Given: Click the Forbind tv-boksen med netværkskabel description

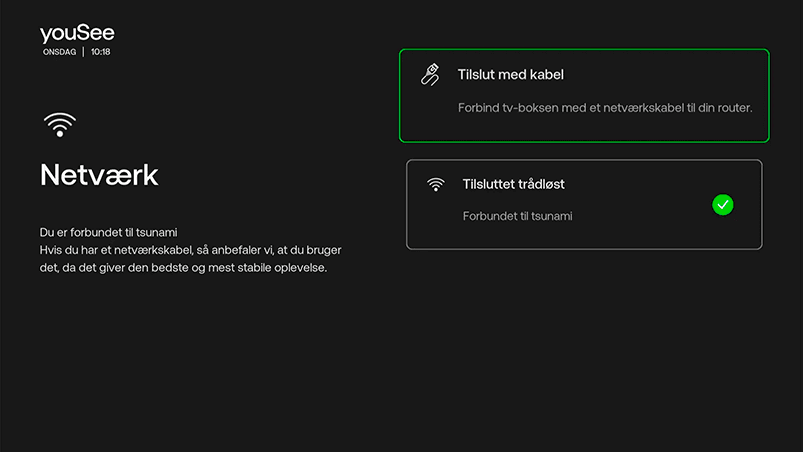Looking at the screenshot, I should [x=604, y=107].
